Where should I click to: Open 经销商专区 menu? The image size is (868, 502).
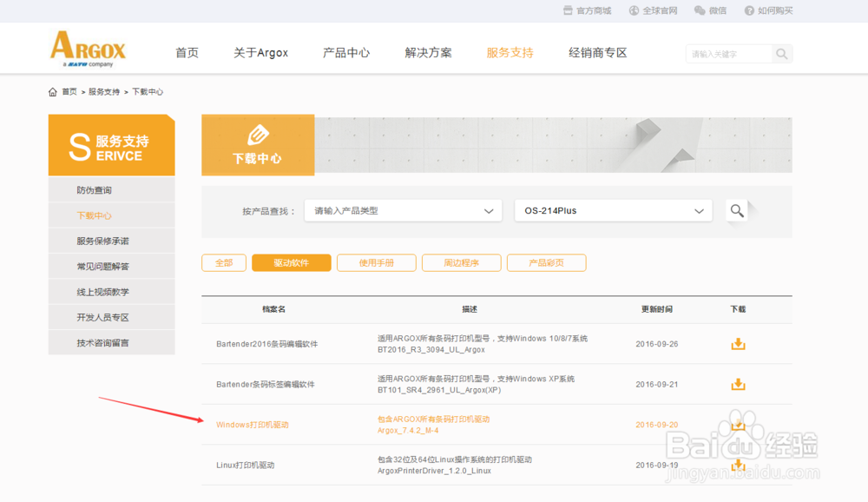[x=598, y=53]
